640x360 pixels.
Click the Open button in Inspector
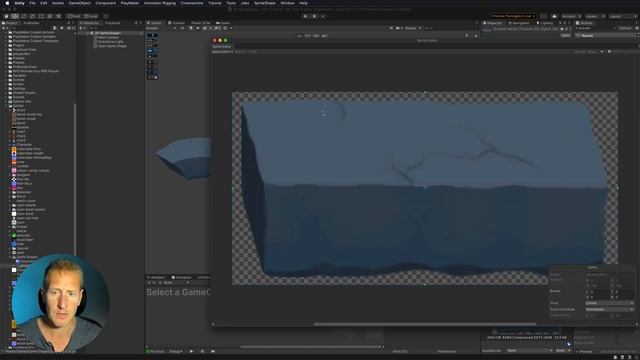click(x=565, y=36)
